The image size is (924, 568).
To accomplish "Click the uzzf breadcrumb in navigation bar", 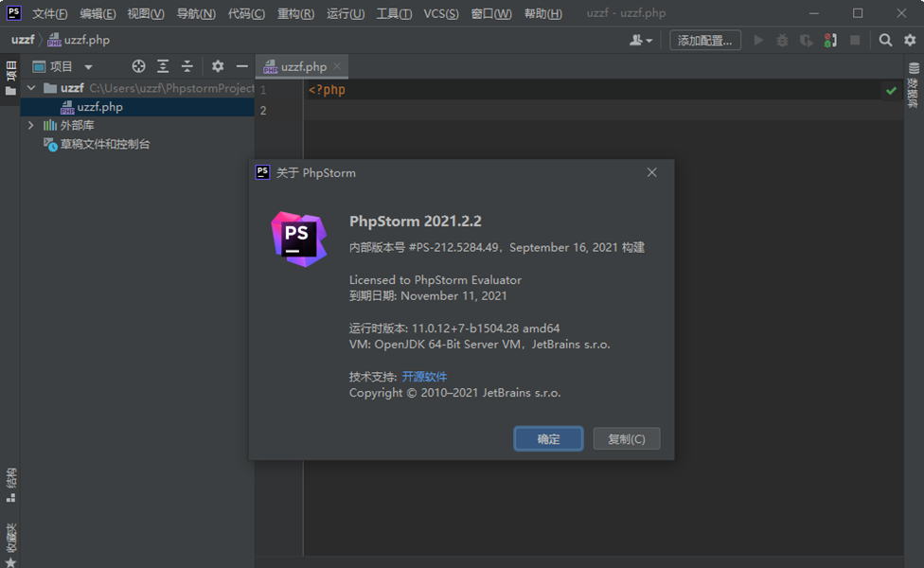I will click(23, 40).
